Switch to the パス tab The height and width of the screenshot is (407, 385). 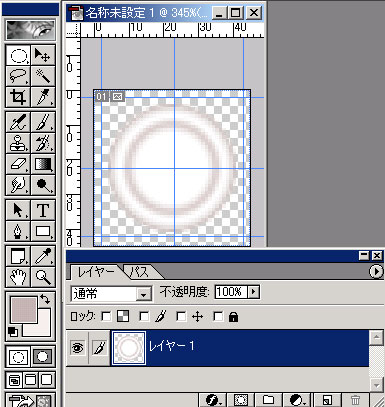coord(139,272)
